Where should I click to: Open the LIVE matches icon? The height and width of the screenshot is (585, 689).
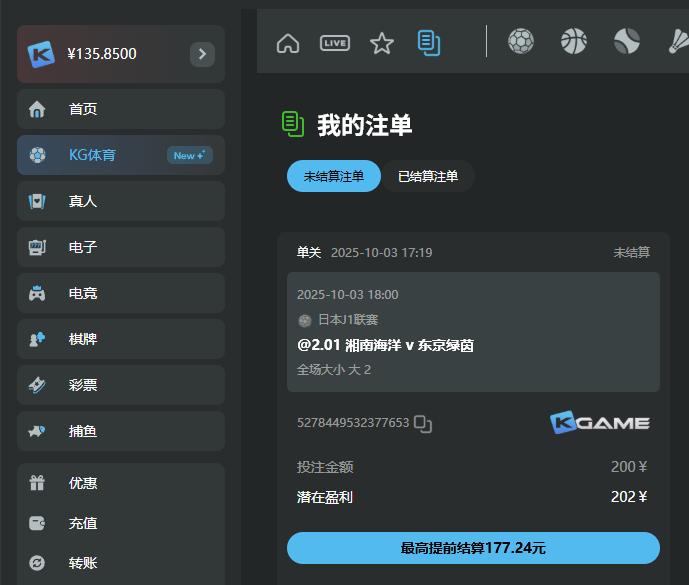point(335,43)
